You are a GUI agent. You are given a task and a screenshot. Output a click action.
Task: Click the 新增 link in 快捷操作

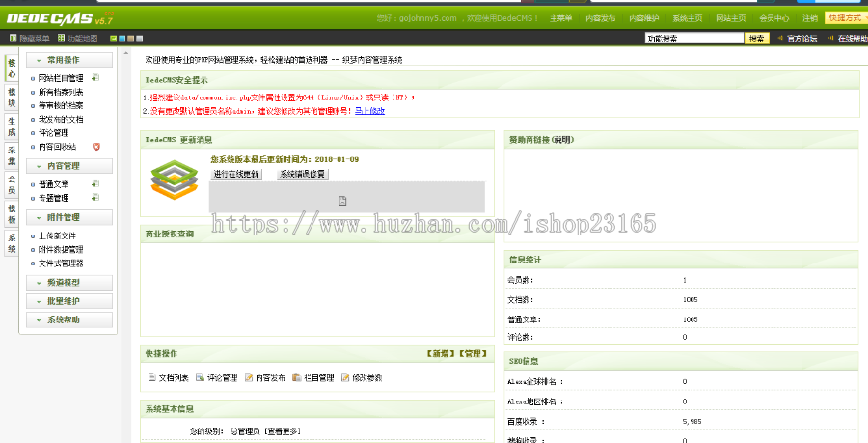[x=441, y=353]
